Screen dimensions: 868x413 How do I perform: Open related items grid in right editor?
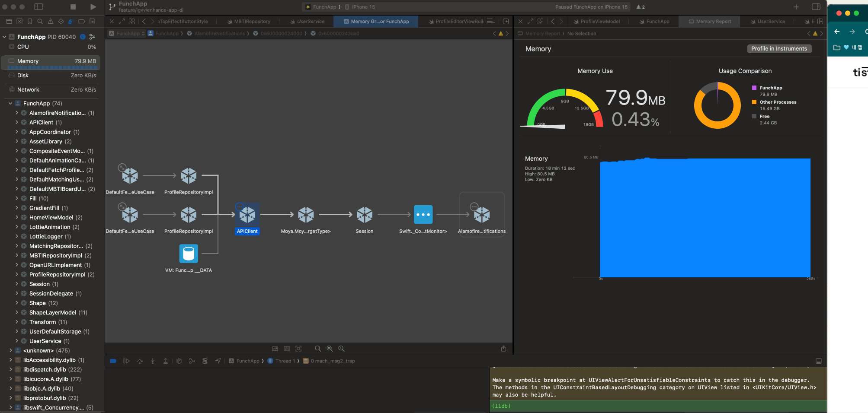tap(540, 21)
